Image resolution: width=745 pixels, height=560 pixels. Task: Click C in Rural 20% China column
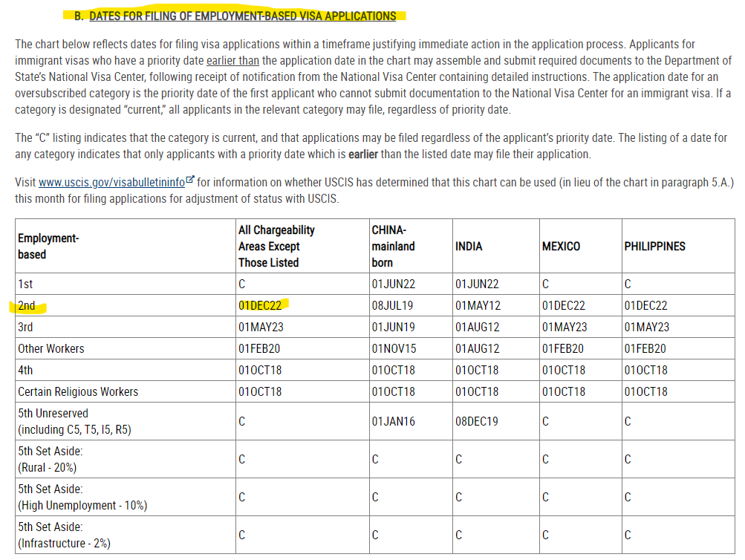[x=375, y=459]
